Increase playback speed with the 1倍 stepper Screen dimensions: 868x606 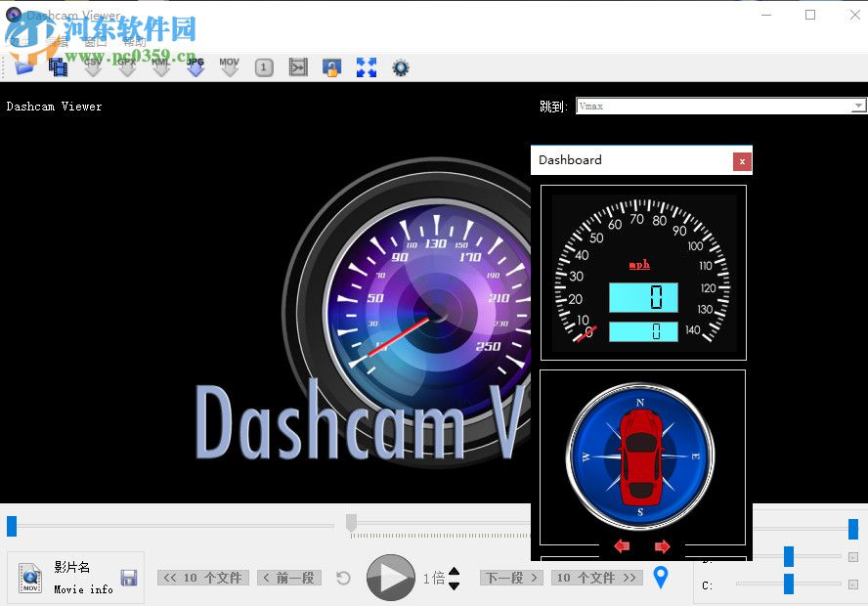coord(453,572)
